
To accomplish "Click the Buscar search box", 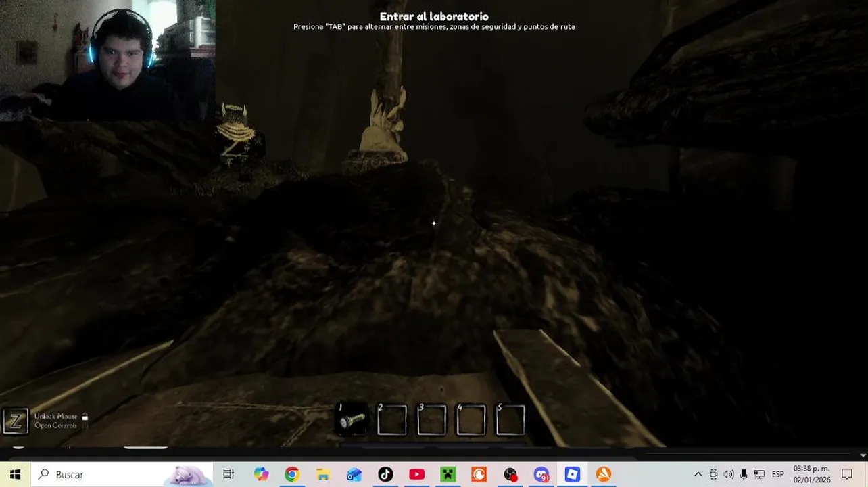I will tap(122, 474).
